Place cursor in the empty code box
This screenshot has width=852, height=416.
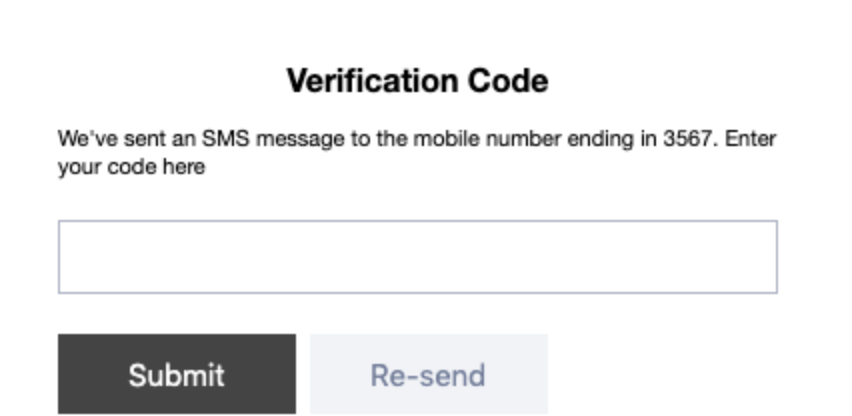click(x=417, y=257)
